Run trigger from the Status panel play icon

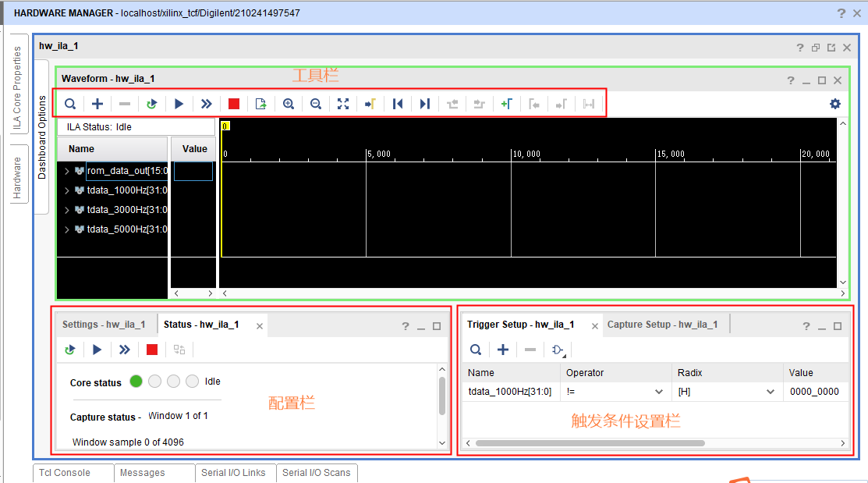click(97, 350)
